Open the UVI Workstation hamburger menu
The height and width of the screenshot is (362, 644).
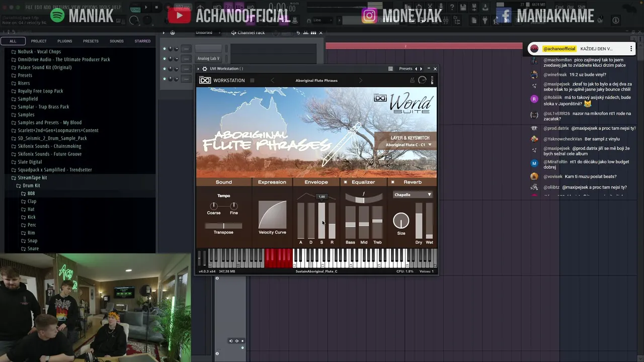pos(252,80)
